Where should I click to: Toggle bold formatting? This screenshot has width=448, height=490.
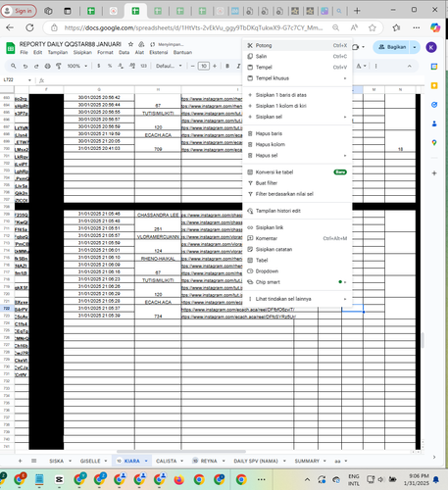click(227, 66)
